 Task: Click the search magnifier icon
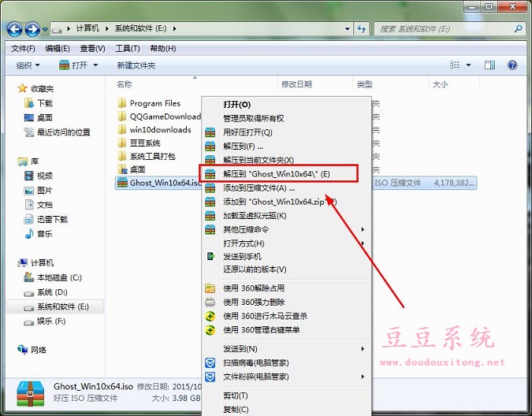tap(518, 29)
